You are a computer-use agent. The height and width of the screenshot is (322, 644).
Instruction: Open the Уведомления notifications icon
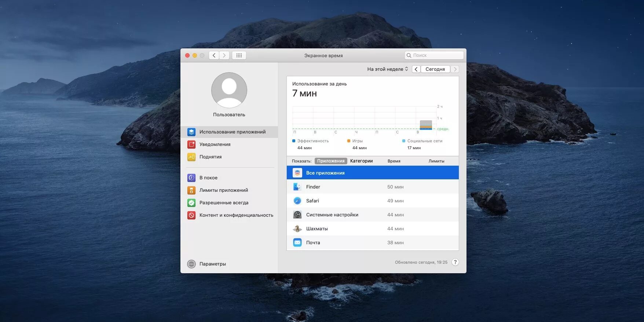191,144
